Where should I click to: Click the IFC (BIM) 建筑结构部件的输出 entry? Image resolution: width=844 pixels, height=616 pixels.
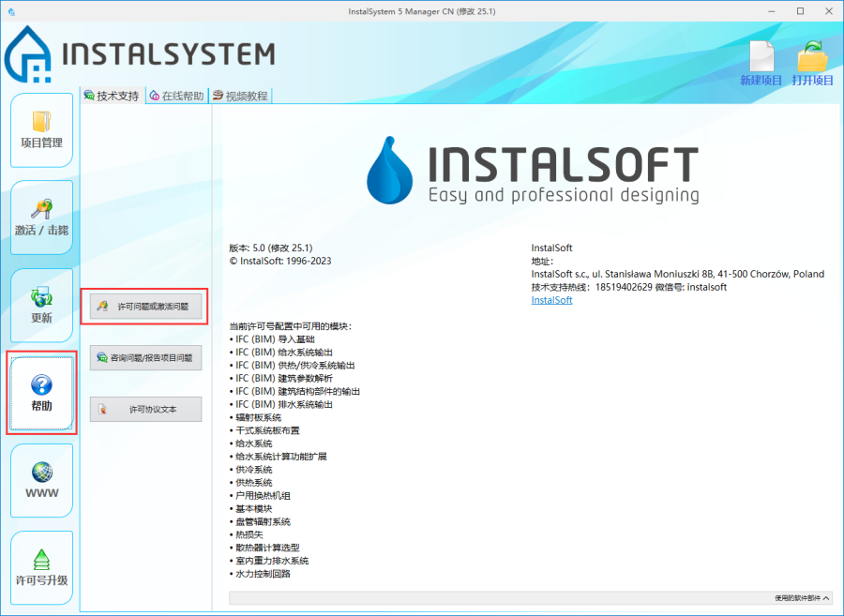click(x=295, y=392)
